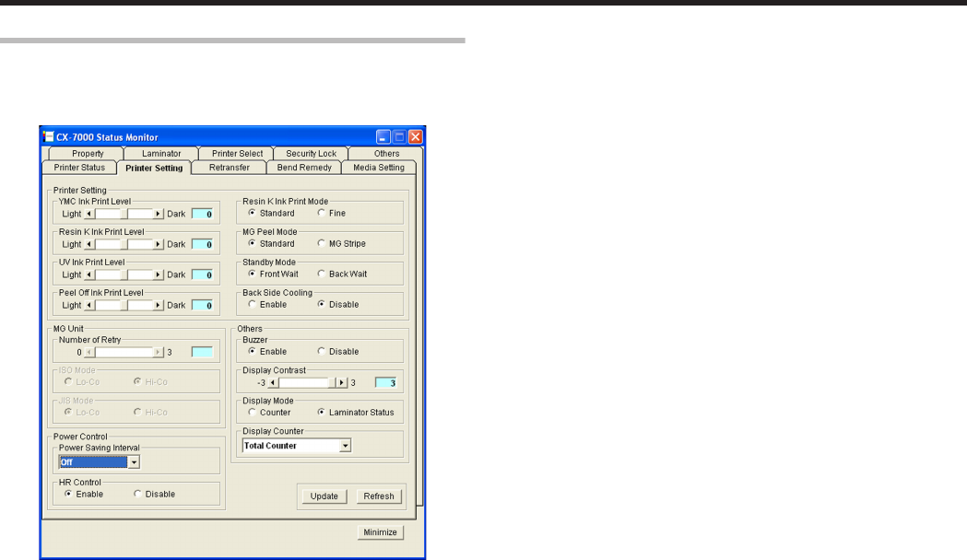Screen dimensions: 967x560
Task: Go to the Retransfer tab
Action: 230,168
